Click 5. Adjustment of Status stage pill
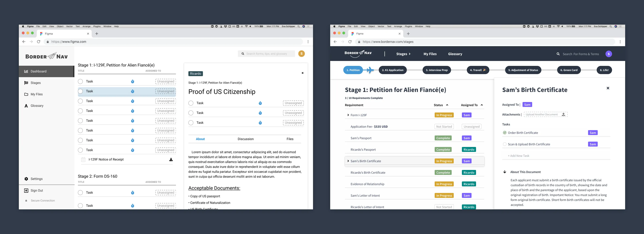The width and height of the screenshot is (644, 234). 523,70
